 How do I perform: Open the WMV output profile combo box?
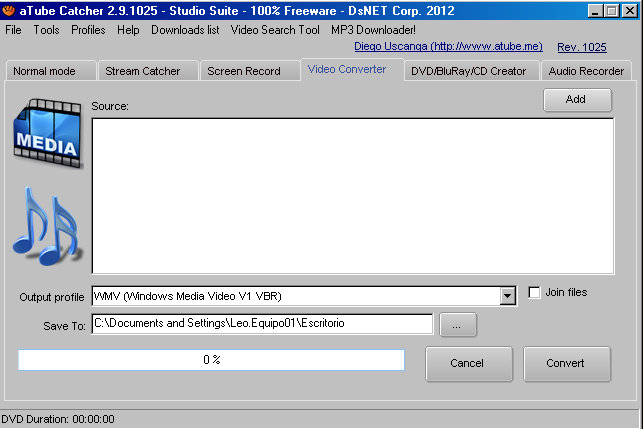pyautogui.click(x=296, y=296)
